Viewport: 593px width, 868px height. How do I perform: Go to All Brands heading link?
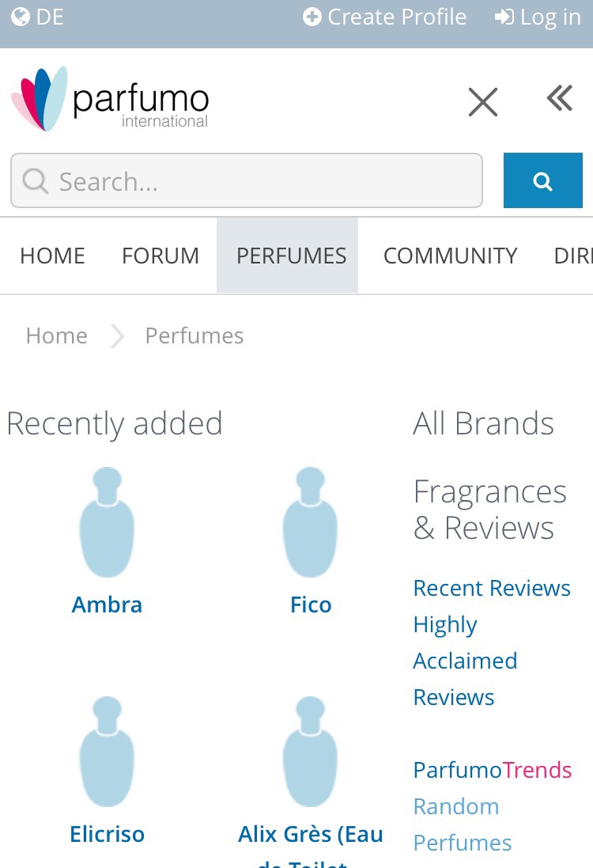483,424
